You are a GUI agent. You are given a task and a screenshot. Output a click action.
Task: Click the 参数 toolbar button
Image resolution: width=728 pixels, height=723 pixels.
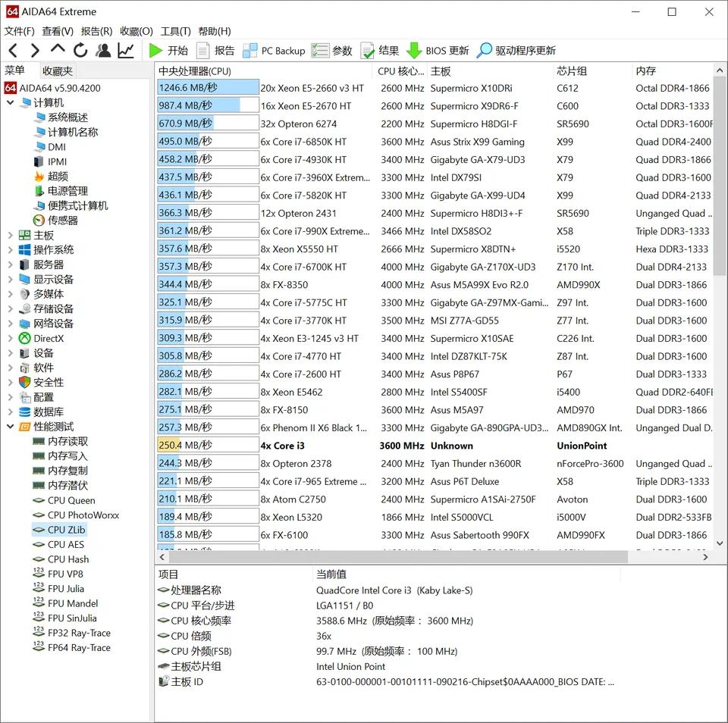tap(332, 51)
